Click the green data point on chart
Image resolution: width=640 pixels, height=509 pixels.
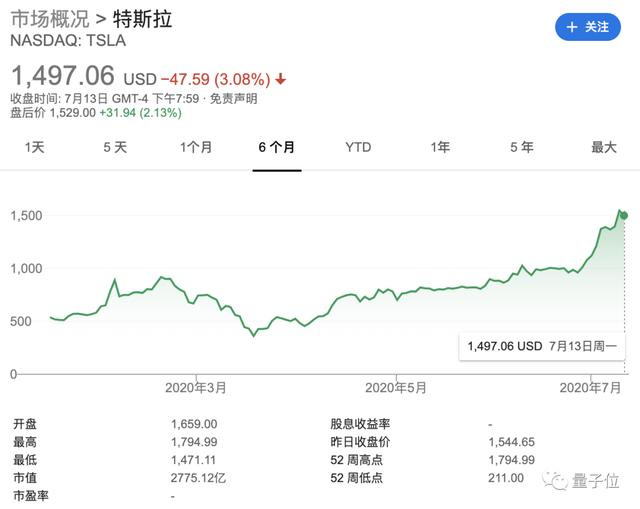[x=624, y=216]
